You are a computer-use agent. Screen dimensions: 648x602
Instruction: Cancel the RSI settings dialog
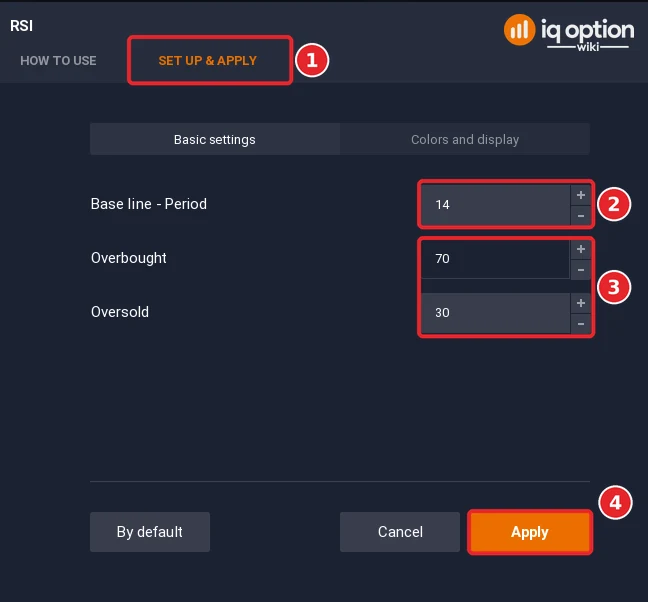[x=400, y=532]
